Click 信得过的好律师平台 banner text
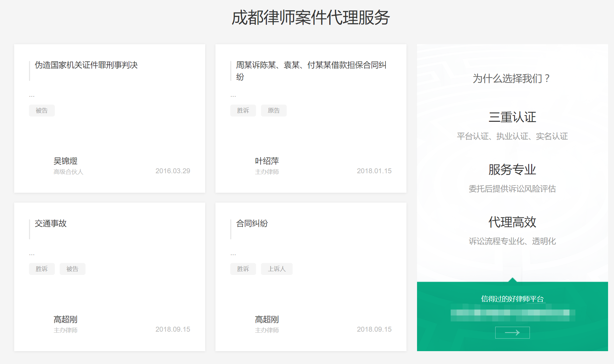 tap(512, 299)
